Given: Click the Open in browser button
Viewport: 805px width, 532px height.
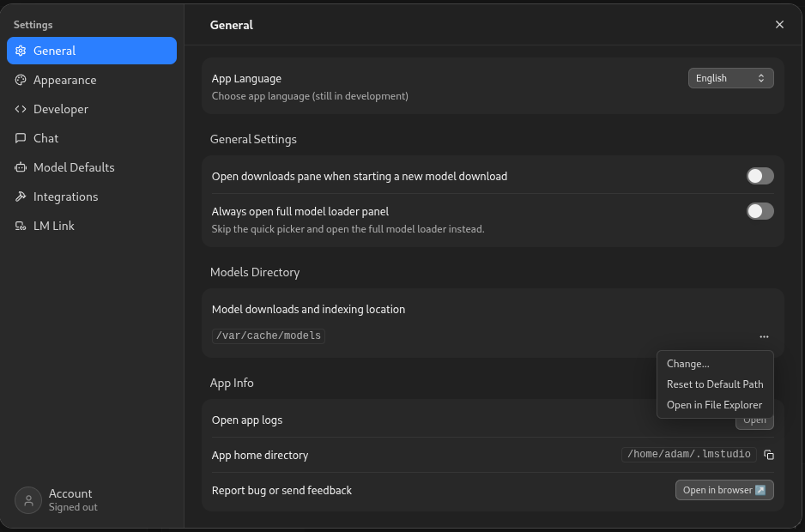Looking at the screenshot, I should pos(724,490).
